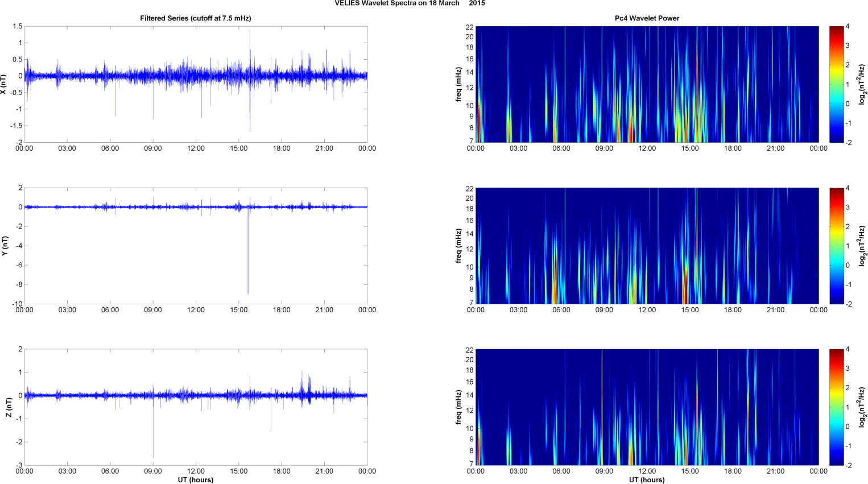Click freq (mHz) label of middle spectrogram
Screen dimensions: 868x484
point(458,246)
